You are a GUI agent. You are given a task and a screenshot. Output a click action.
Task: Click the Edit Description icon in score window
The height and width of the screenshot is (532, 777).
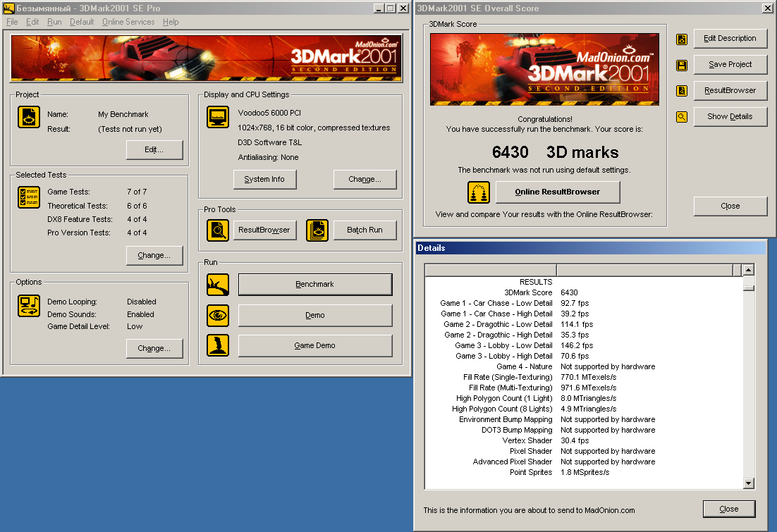point(682,39)
